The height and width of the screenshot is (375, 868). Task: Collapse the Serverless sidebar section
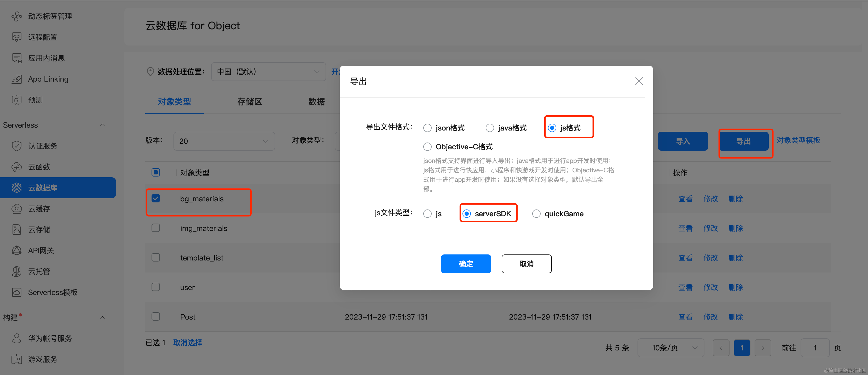pos(102,125)
